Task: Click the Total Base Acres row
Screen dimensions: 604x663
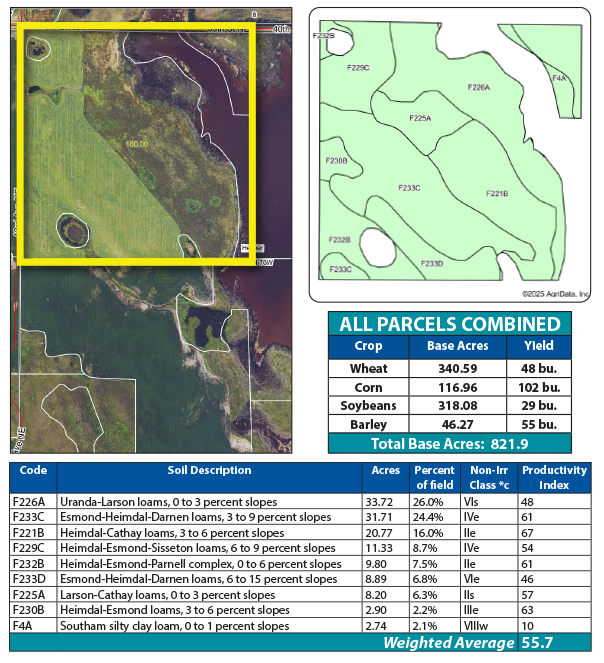Action: pos(450,445)
